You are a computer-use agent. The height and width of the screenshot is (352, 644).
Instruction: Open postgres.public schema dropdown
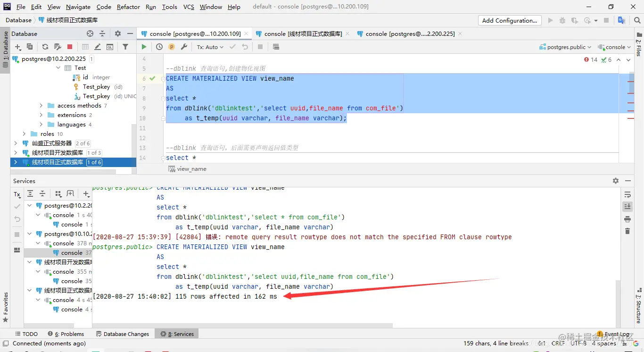click(565, 47)
